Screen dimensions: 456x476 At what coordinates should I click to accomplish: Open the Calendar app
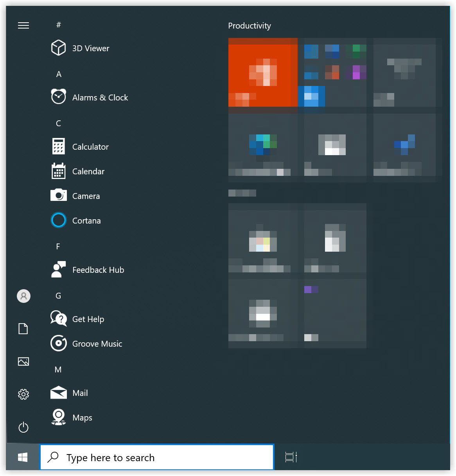click(x=88, y=172)
